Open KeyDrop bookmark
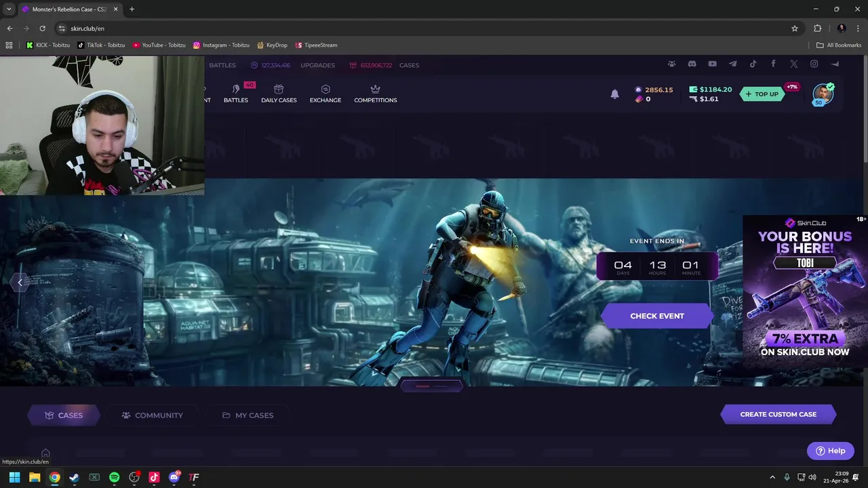This screenshot has width=868, height=488. [x=272, y=45]
